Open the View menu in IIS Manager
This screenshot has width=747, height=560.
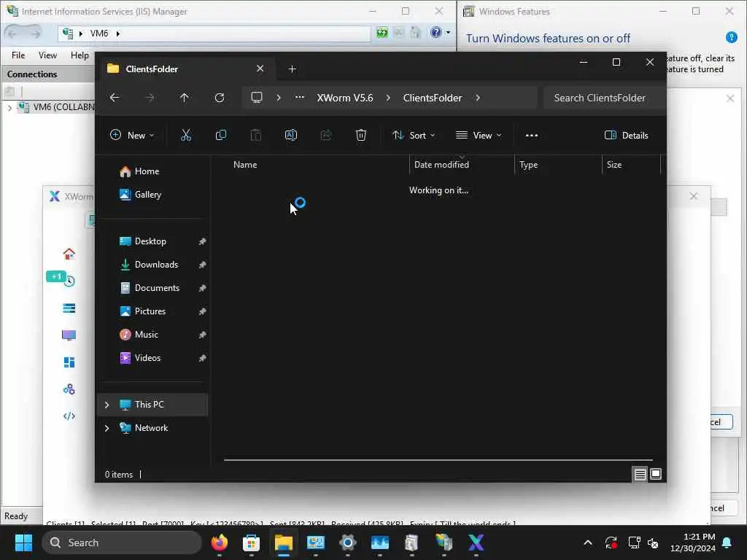click(x=47, y=55)
